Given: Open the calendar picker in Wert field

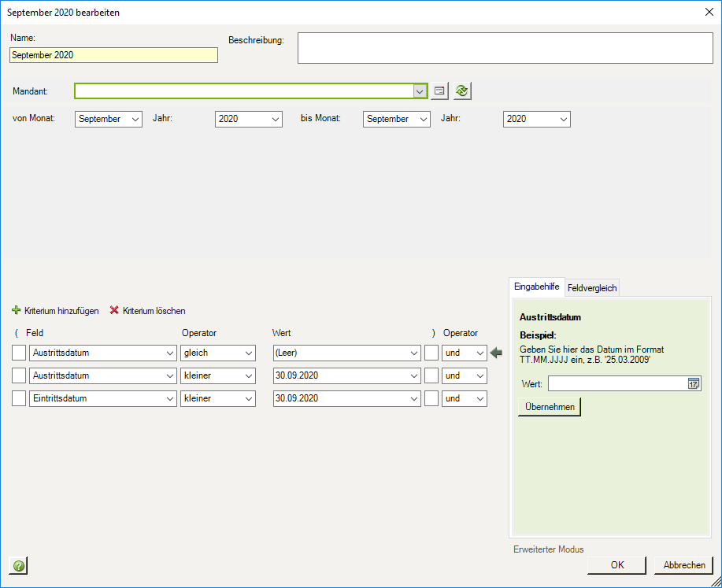Looking at the screenshot, I should (694, 383).
